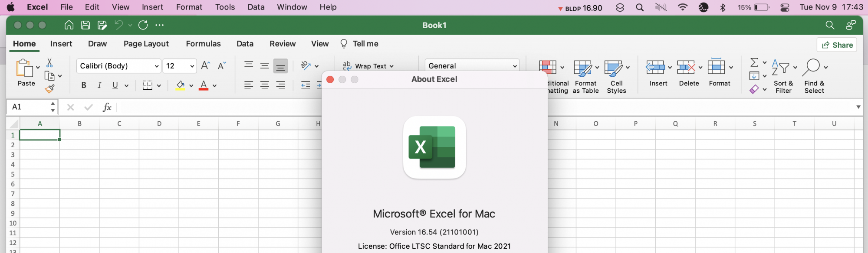Activate the Format Painter brush
Viewport: 868px width, 253px height.
[49, 89]
